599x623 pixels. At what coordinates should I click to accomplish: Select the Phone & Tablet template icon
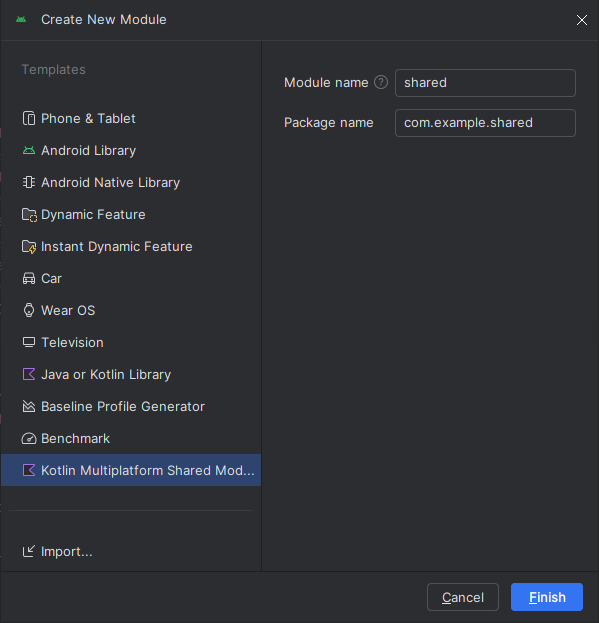[29, 118]
